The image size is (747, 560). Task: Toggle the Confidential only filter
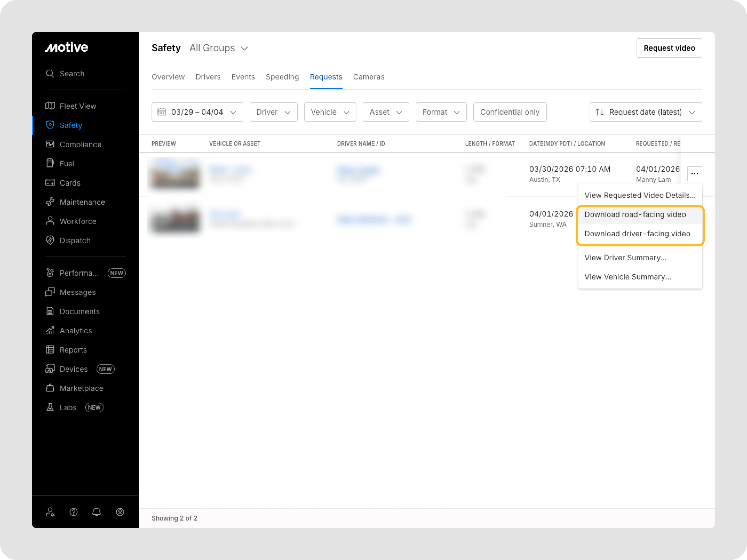click(x=510, y=112)
